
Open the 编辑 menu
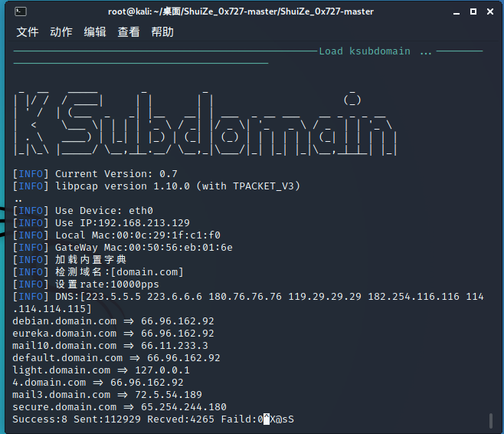pos(95,32)
